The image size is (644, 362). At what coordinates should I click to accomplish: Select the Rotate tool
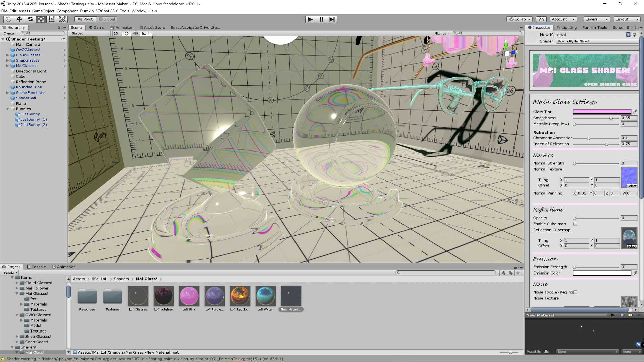30,19
